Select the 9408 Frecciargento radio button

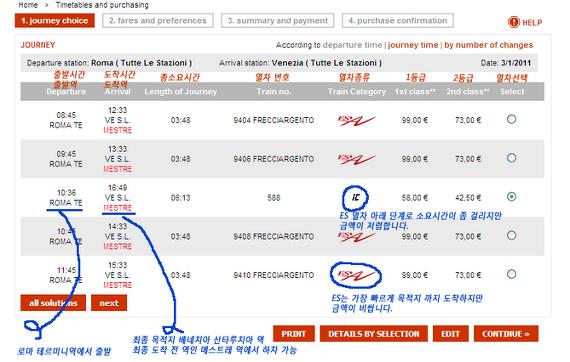511,236
